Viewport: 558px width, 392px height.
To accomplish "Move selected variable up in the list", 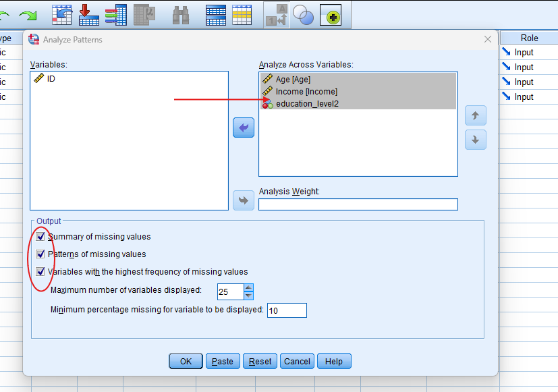I will tap(475, 115).
